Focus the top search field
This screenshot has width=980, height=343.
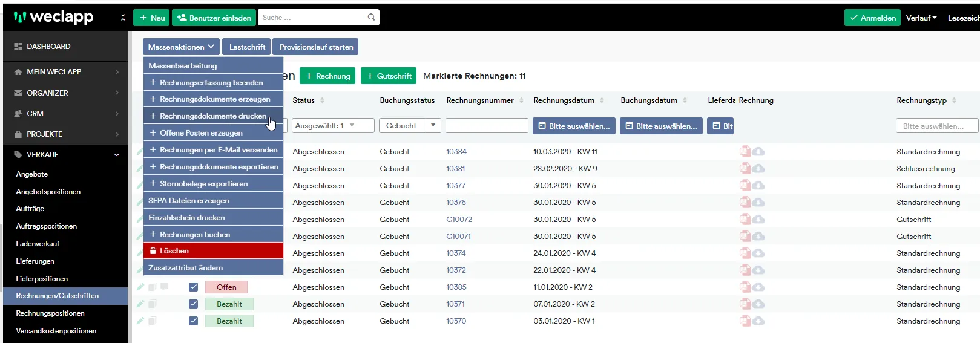(313, 18)
